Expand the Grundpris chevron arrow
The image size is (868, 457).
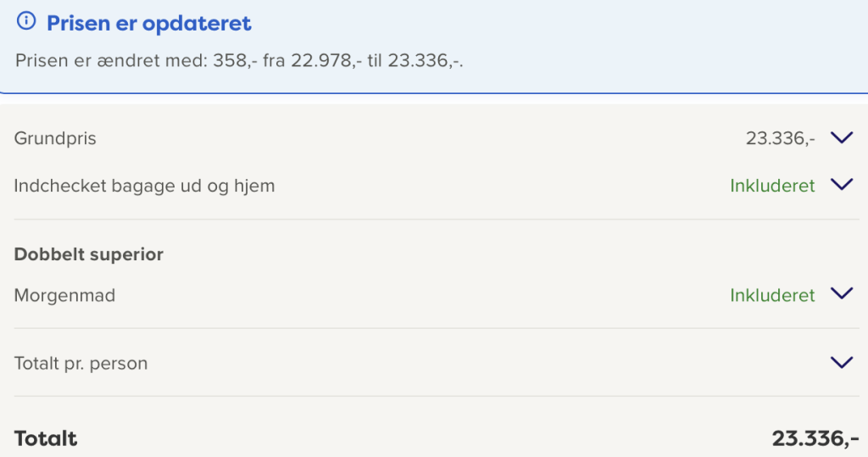[842, 137]
